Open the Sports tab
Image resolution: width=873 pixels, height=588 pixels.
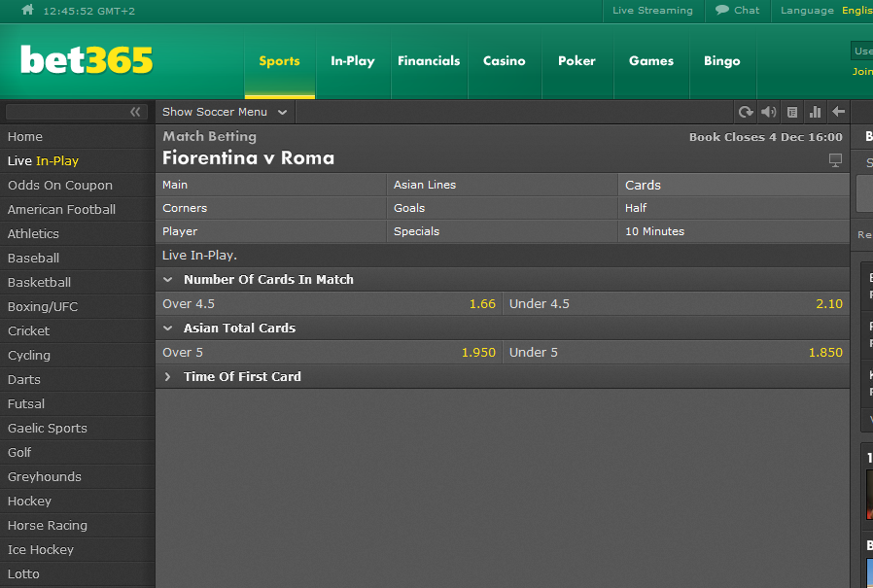(279, 60)
